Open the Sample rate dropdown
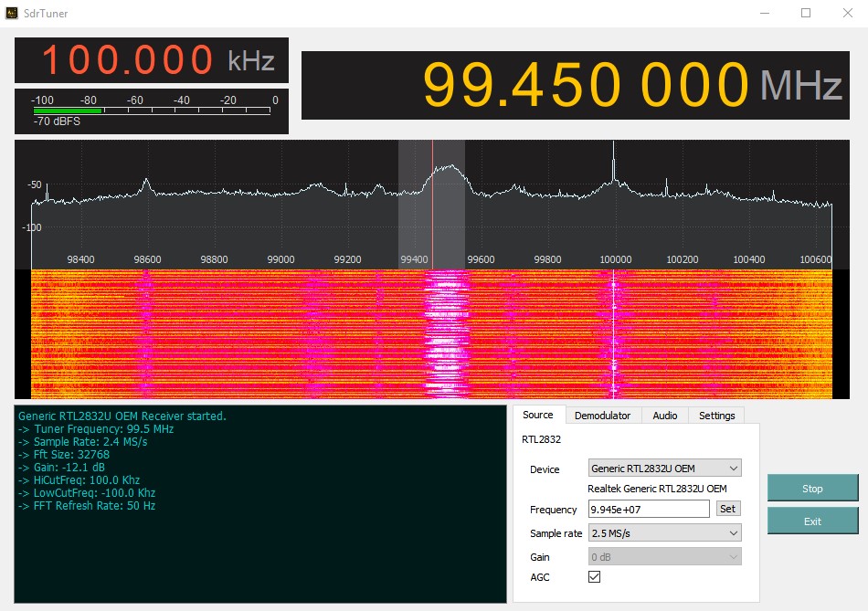The image size is (868, 611). coord(665,533)
